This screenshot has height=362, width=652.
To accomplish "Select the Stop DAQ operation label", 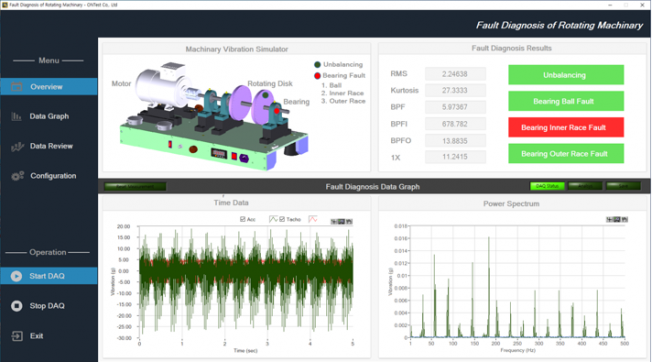I will [x=47, y=306].
